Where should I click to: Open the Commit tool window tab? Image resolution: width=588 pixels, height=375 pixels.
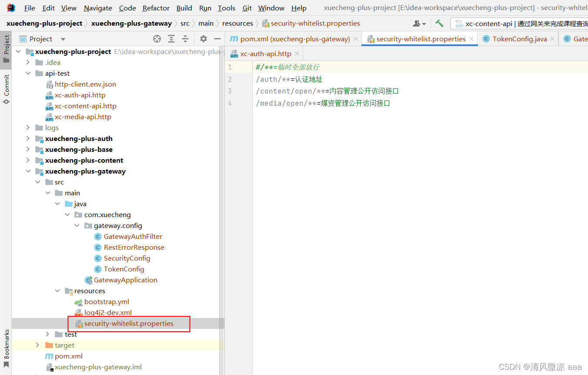coord(6,90)
